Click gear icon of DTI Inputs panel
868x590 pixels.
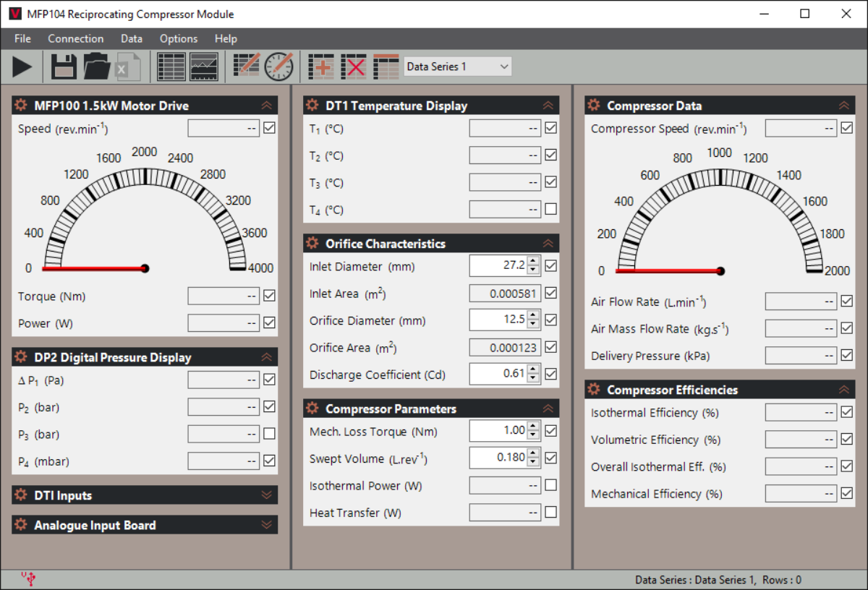21,495
